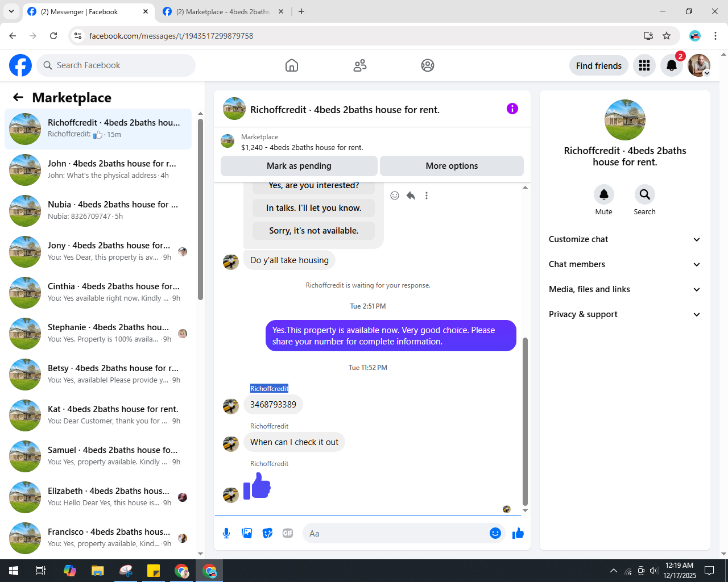The image size is (728, 582).
Task: Open Stephanie's conversation
Action: [x=98, y=334]
